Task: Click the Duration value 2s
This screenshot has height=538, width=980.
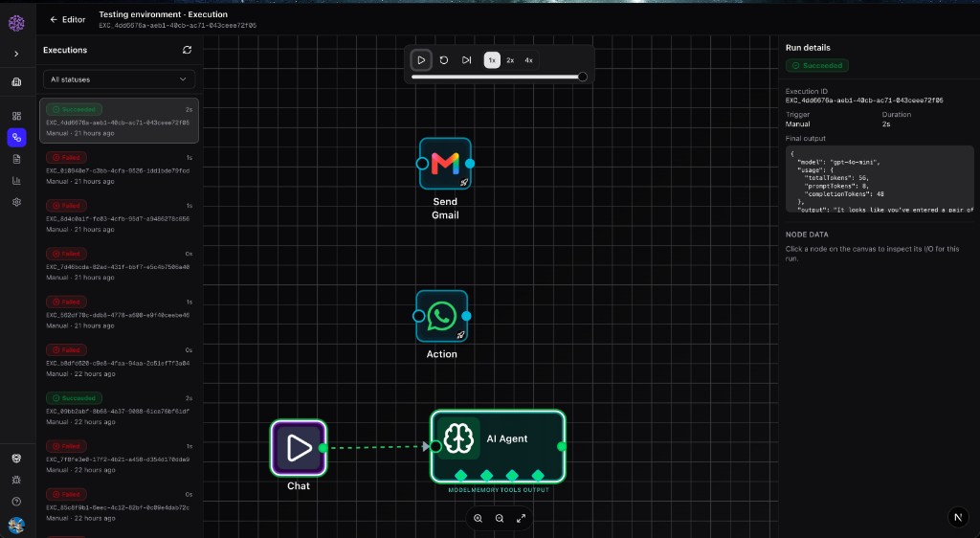Action: [885, 124]
